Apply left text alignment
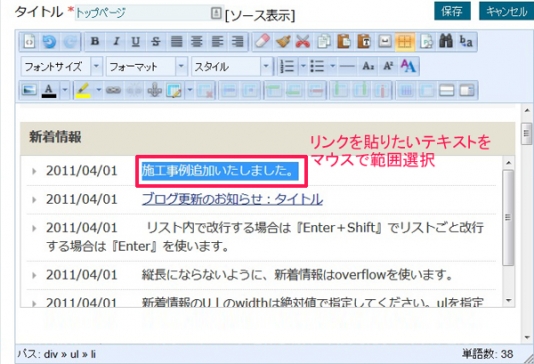 [217, 42]
